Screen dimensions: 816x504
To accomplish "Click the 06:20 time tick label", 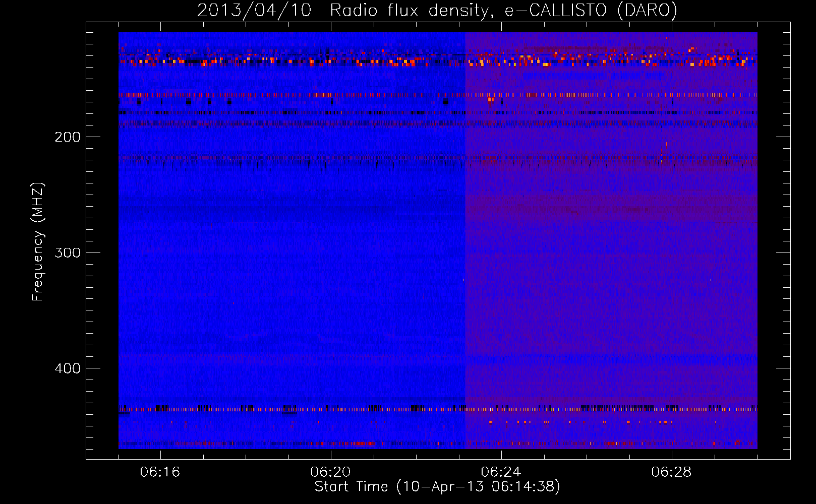I will [330, 472].
